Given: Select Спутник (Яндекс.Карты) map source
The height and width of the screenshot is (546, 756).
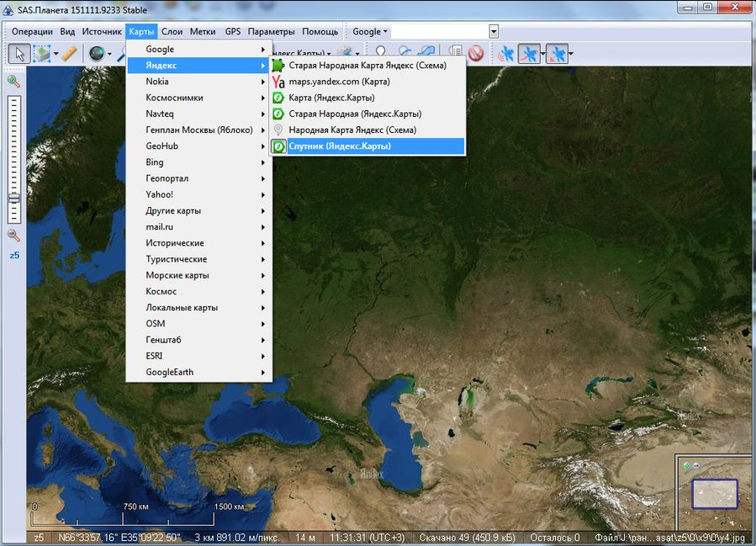Looking at the screenshot, I should point(367,146).
